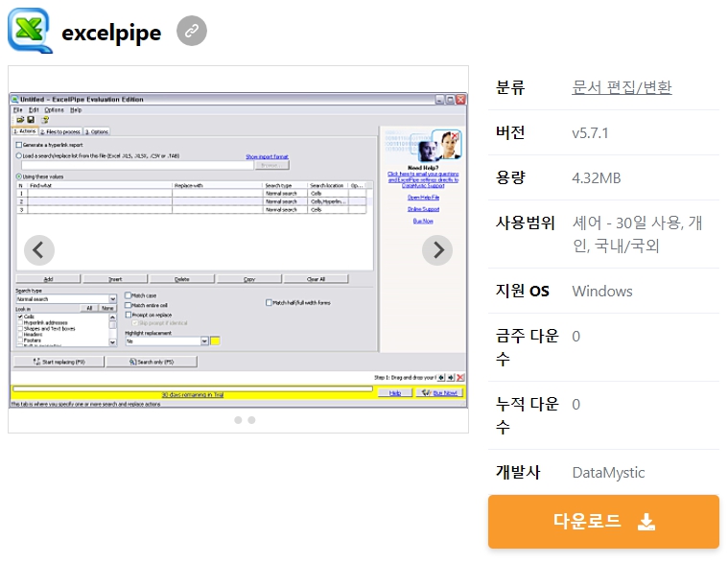Select the second carousel indicator dot
The height and width of the screenshot is (563, 728).
251,420
